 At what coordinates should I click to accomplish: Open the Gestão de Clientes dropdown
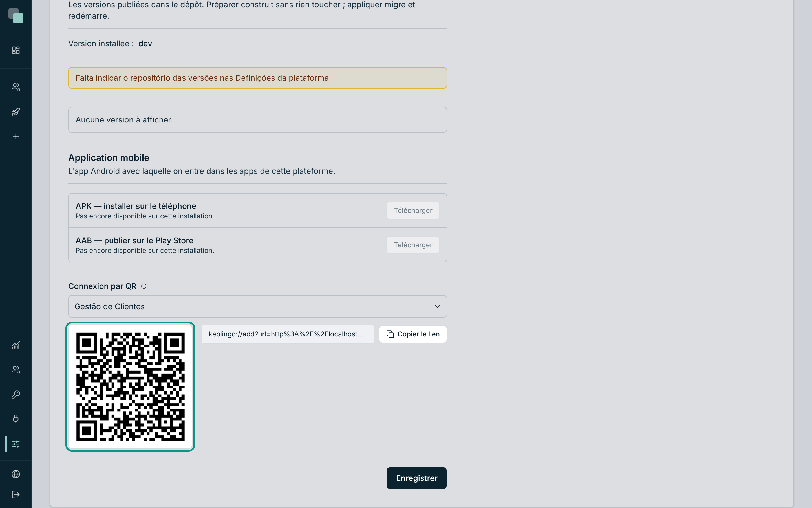[x=257, y=306]
